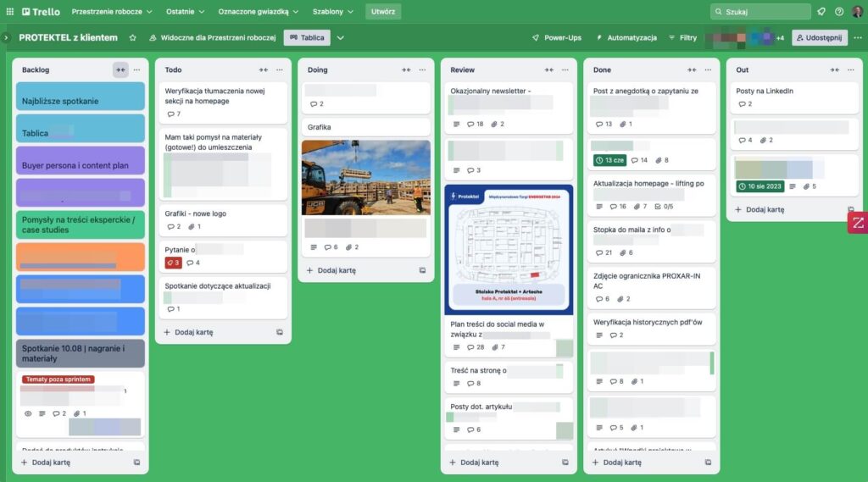Screen dimensions: 868x482
Task: Collapse the Todo list
Action: pyautogui.click(x=264, y=69)
